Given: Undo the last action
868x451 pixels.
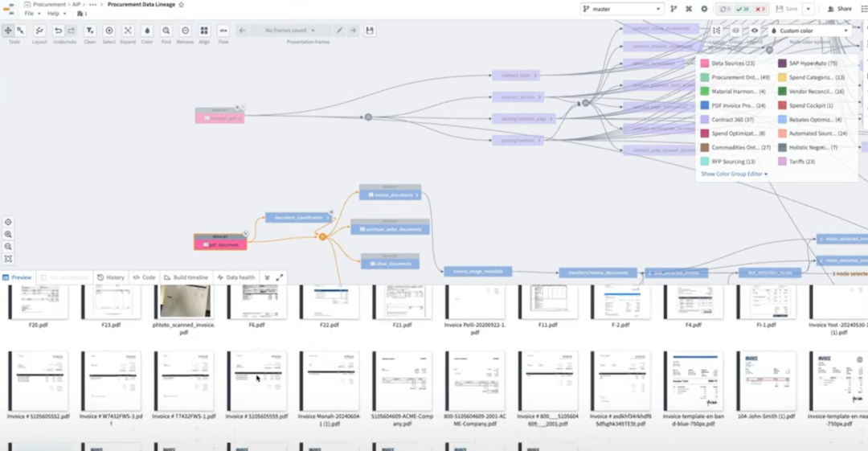Looking at the screenshot, I should point(58,31).
